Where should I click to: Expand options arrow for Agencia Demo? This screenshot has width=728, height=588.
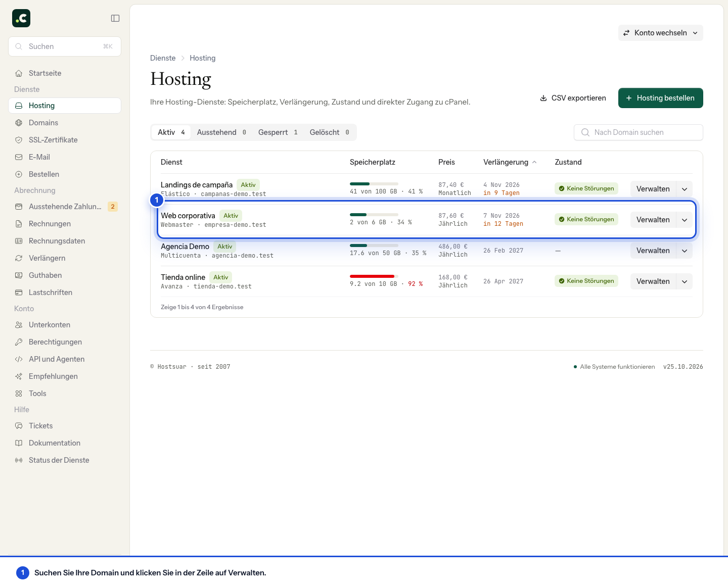(x=685, y=251)
